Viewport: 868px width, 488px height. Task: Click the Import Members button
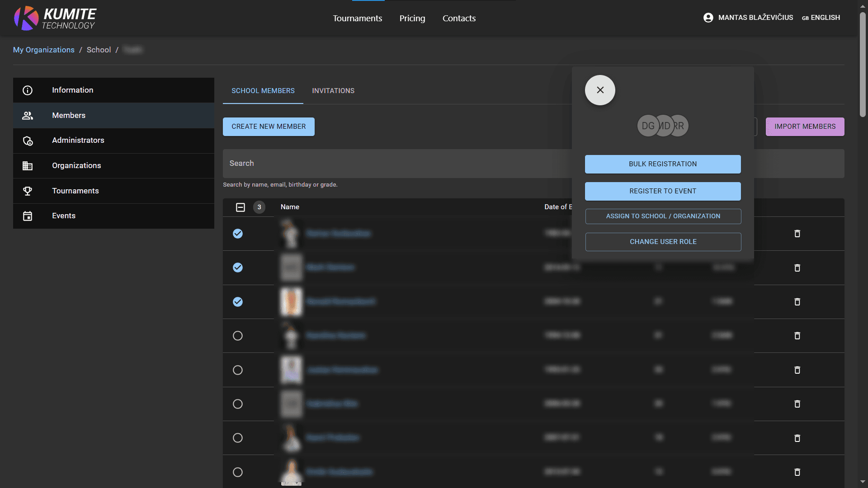(805, 127)
